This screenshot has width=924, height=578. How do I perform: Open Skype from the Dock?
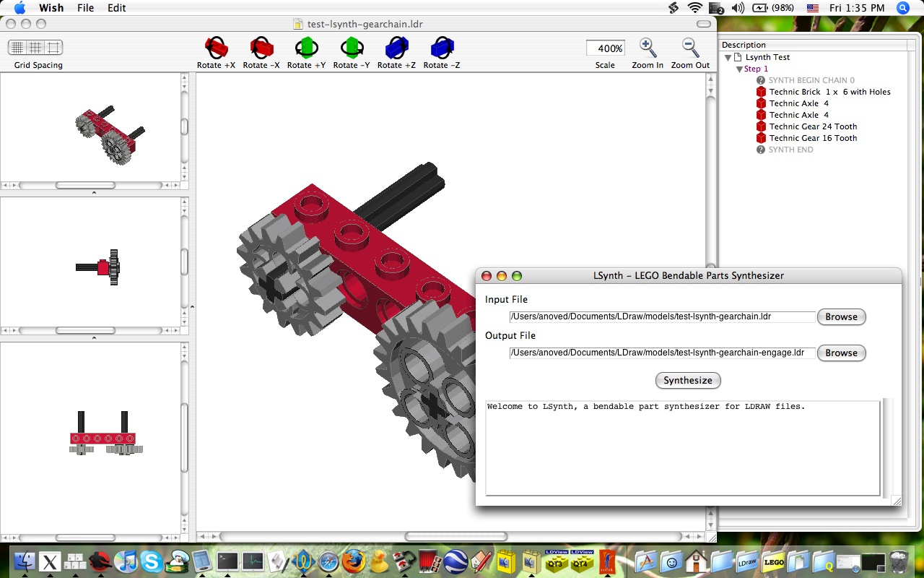152,561
